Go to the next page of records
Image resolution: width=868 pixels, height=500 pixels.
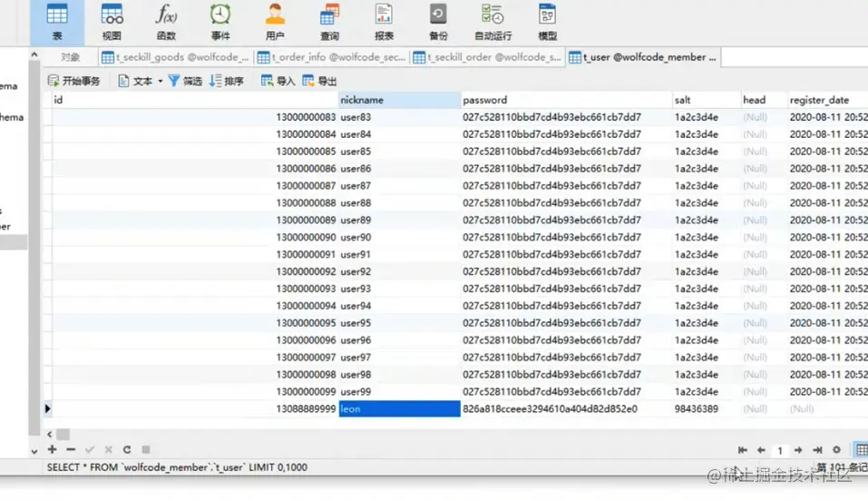pos(798,449)
